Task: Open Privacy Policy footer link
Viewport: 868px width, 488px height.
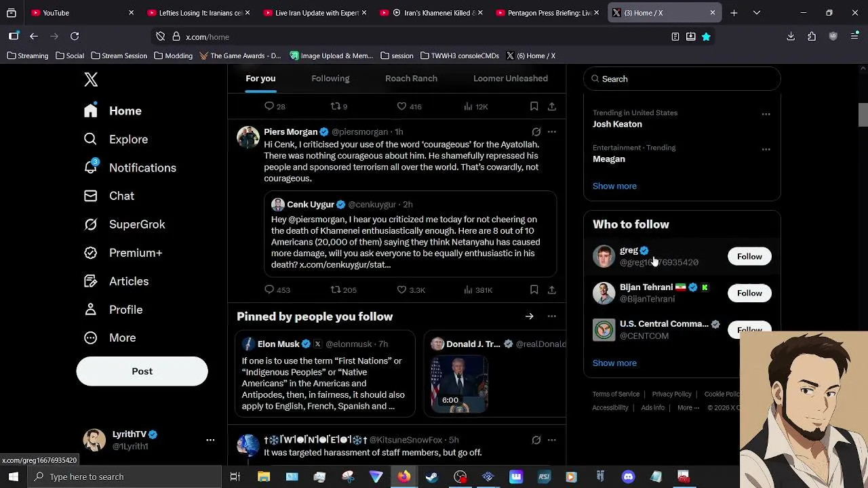Action: tap(671, 394)
